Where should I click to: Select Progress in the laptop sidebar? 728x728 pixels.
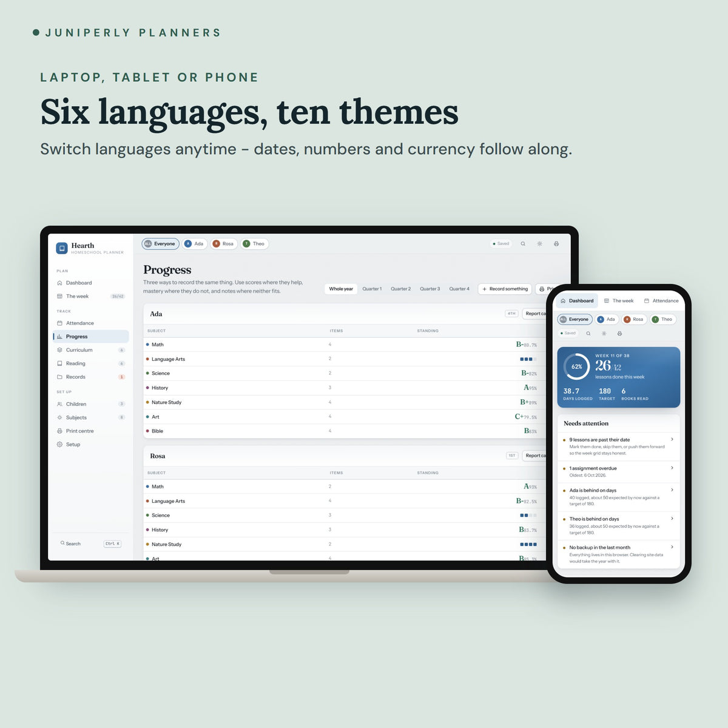pos(91,337)
